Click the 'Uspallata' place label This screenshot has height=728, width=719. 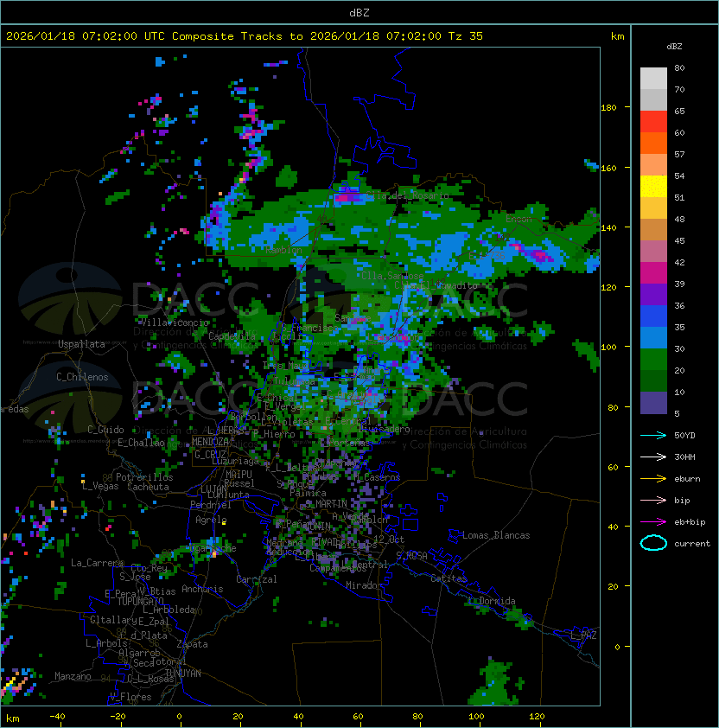pos(81,344)
